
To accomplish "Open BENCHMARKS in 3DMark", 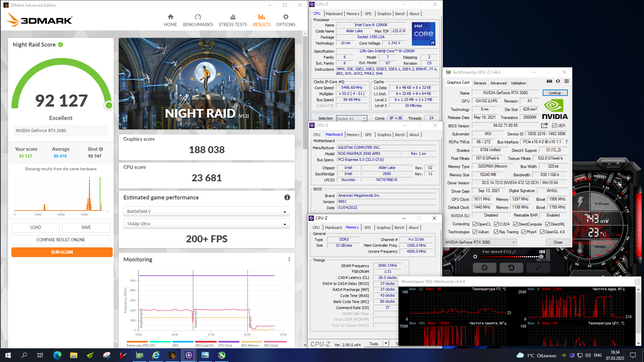I will (x=198, y=20).
